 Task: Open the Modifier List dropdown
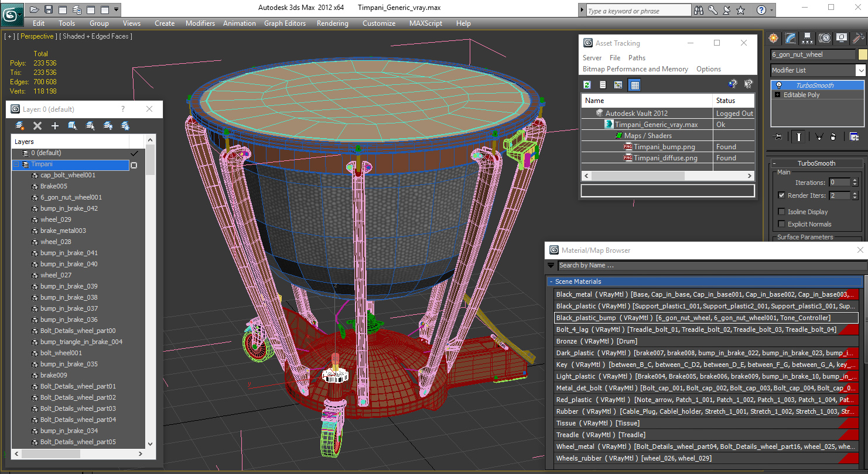point(860,70)
